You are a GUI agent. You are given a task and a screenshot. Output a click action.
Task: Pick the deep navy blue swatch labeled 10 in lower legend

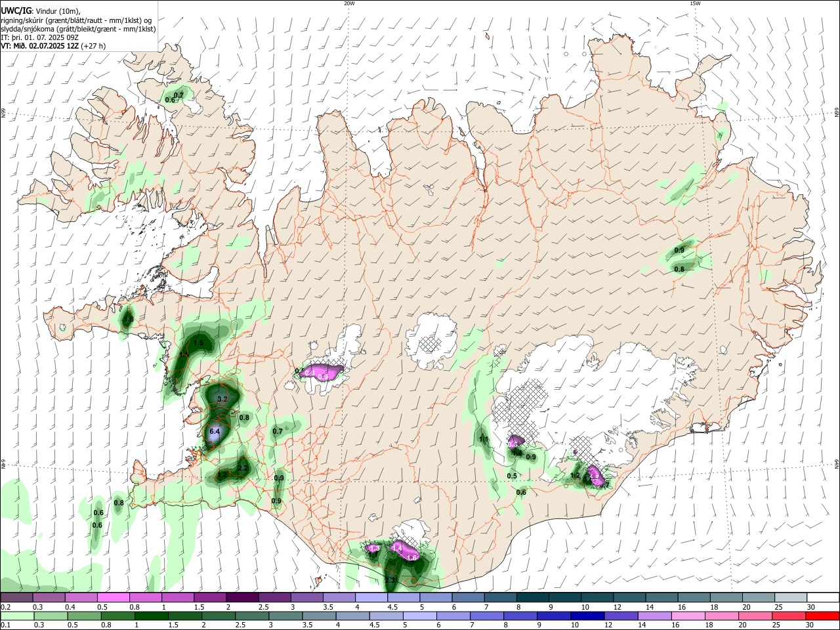(x=587, y=616)
